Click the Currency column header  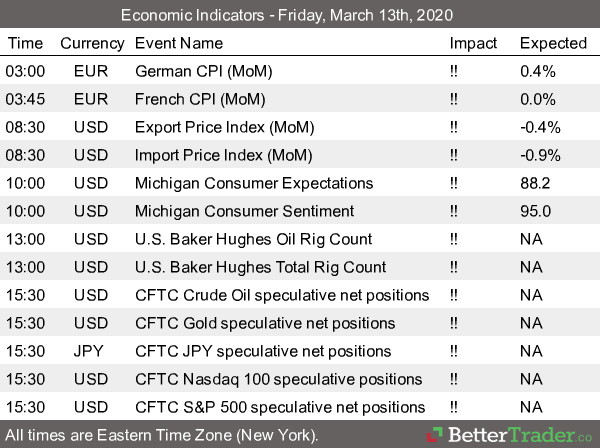pos(92,43)
